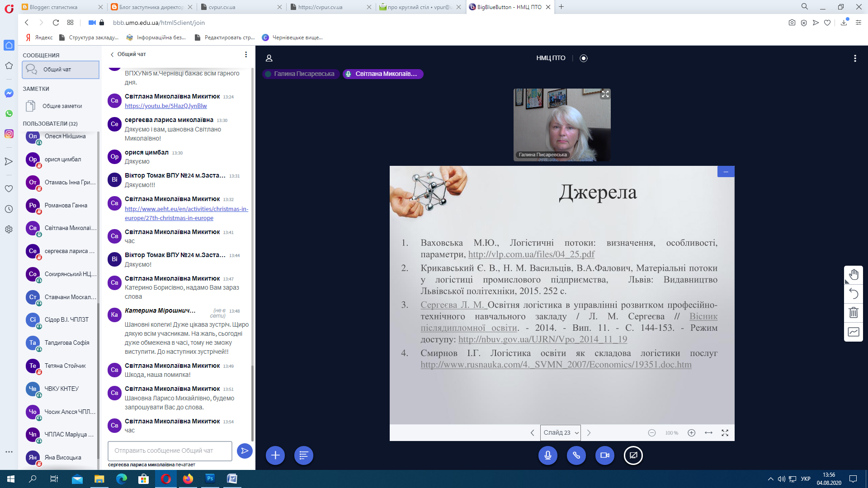Toggle the microphone mute button
This screenshot has height=488, width=868.
(x=547, y=455)
